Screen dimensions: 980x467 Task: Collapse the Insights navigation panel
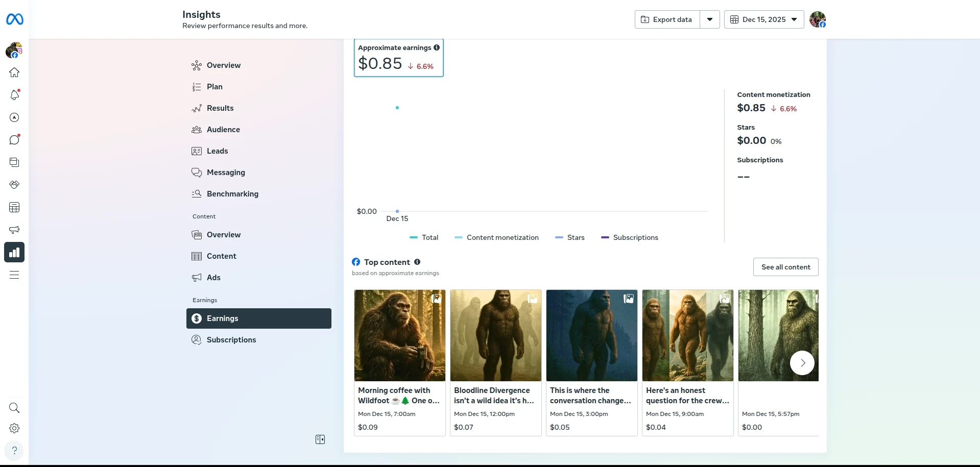(x=320, y=439)
